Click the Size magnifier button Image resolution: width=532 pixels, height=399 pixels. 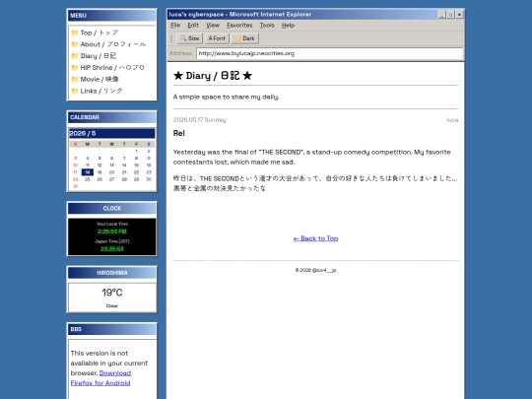click(x=190, y=38)
